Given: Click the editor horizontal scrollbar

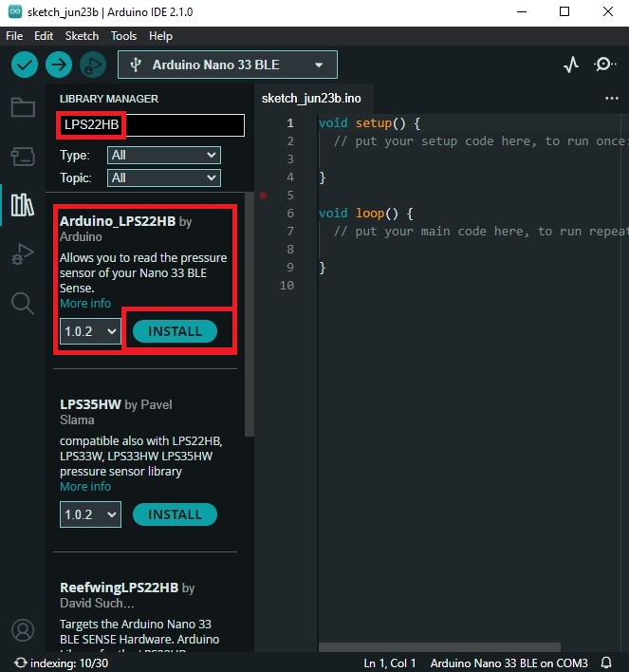Looking at the screenshot, I should [439, 646].
